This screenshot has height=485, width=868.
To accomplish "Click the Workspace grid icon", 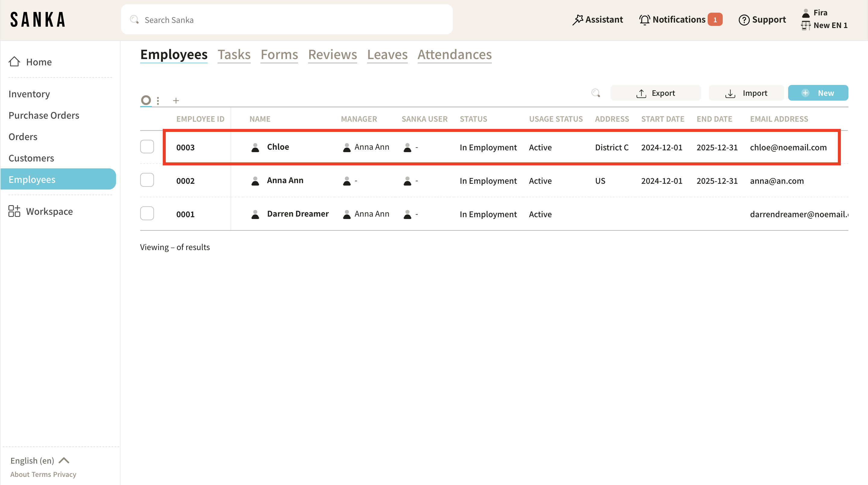I will (x=14, y=211).
